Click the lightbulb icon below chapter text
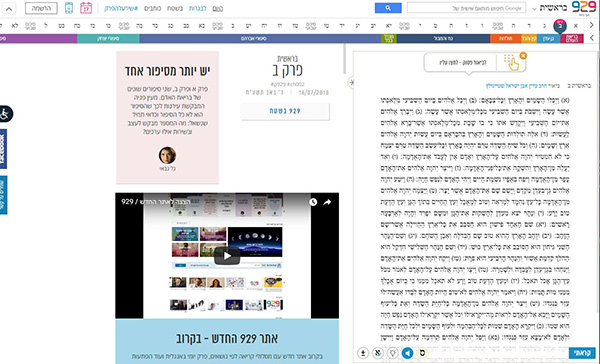 point(393,353)
